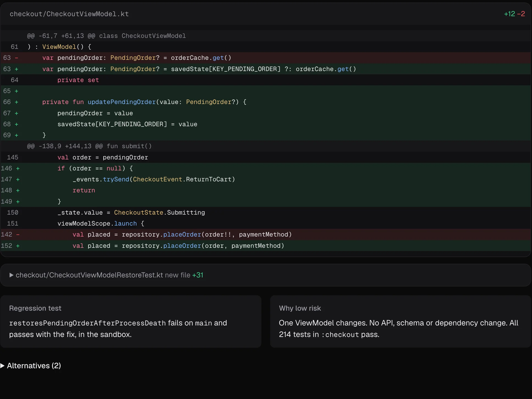
Task: Click the 'Regression test' card heading
Action: (x=35, y=308)
